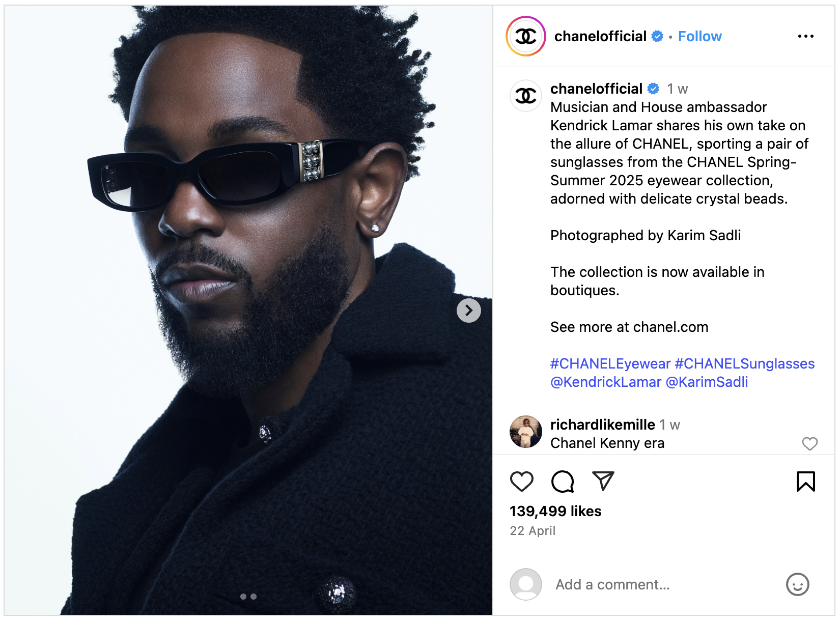Open chanelofficial avatar next to caption
840x621 pixels.
tap(526, 96)
